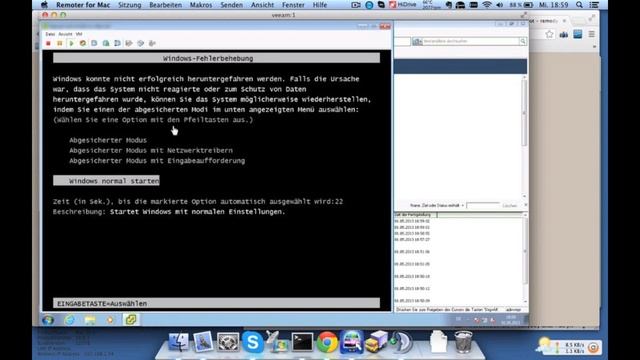Open Notification Center list icon in menu bar

pyautogui.click(x=594, y=5)
